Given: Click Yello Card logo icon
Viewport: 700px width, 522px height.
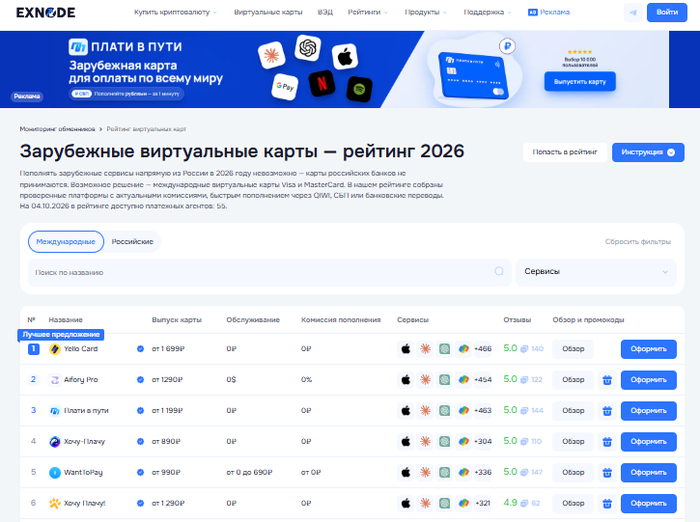Looking at the screenshot, I should [54, 349].
